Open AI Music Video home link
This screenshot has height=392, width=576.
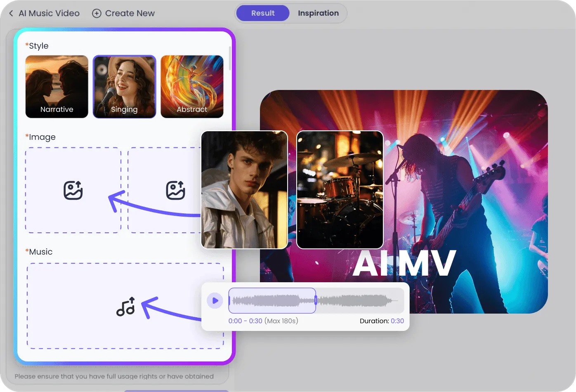pyautogui.click(x=48, y=13)
